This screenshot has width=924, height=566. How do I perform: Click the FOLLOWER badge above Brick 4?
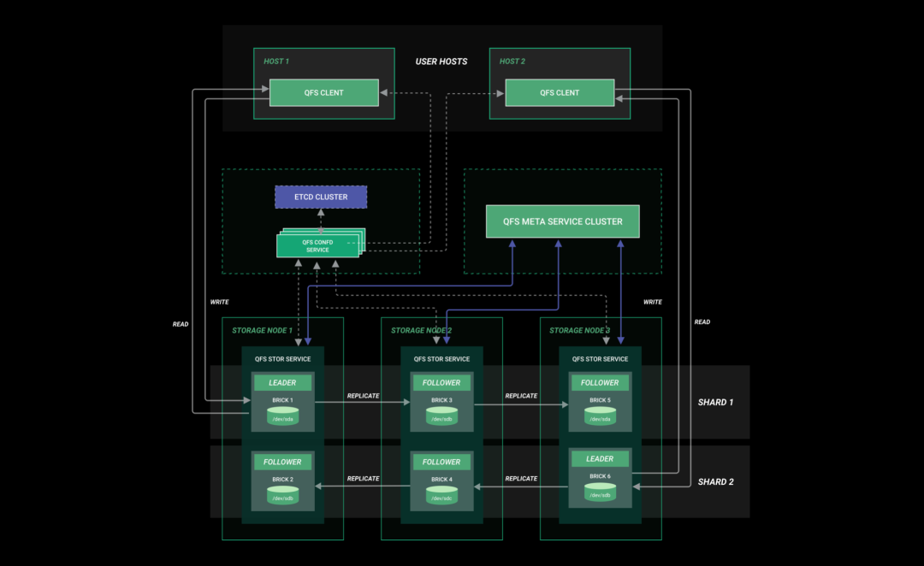point(441,462)
